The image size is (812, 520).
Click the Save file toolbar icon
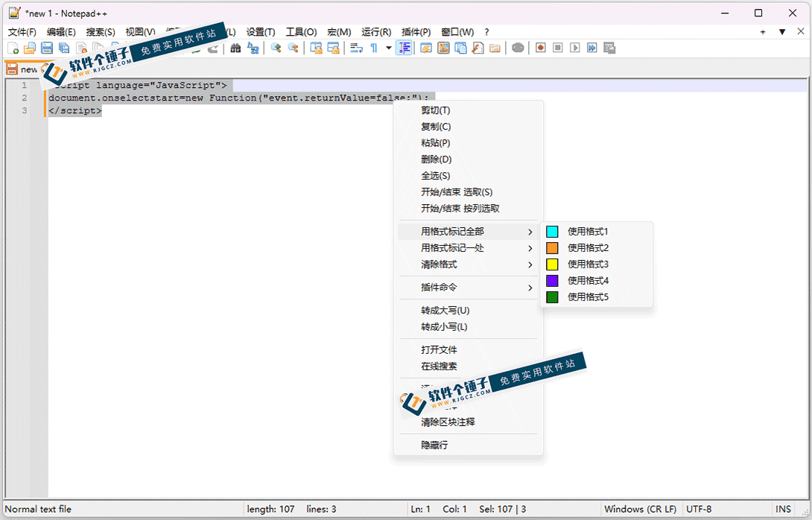pos(47,48)
